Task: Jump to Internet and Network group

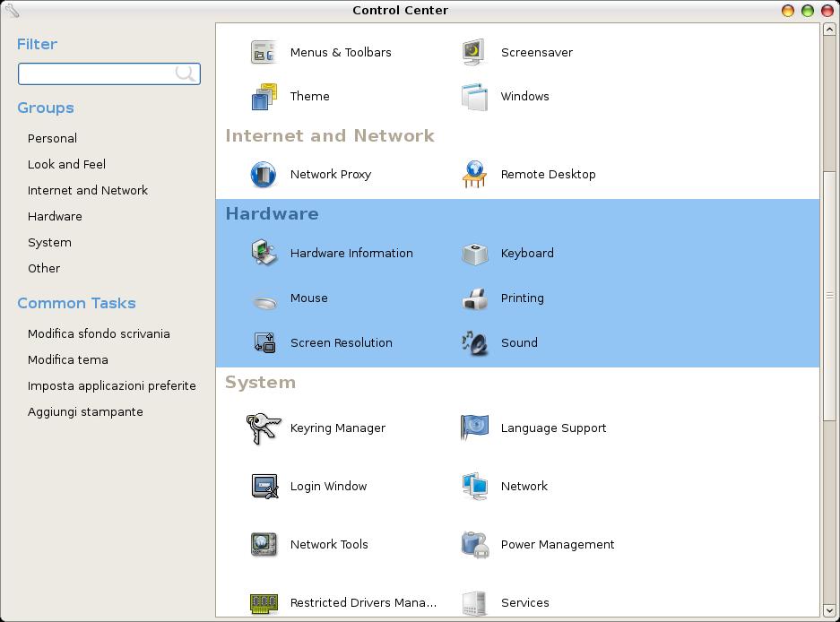Action: (88, 190)
